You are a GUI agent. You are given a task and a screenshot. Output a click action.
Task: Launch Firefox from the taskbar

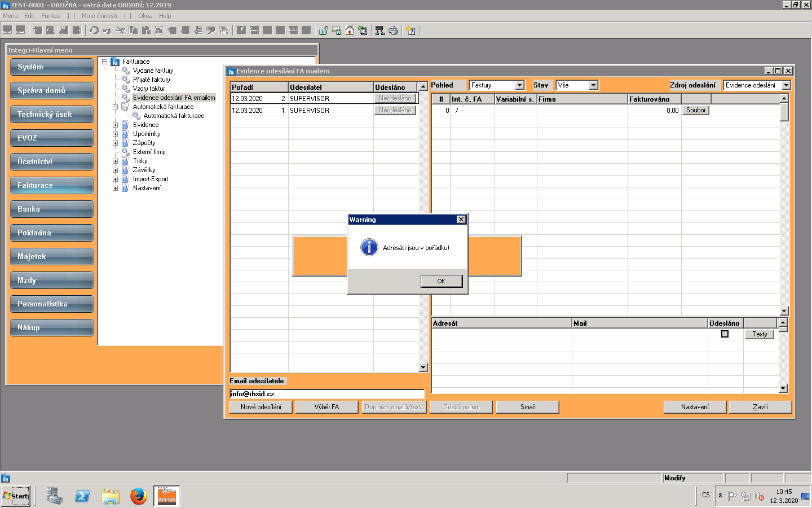139,496
